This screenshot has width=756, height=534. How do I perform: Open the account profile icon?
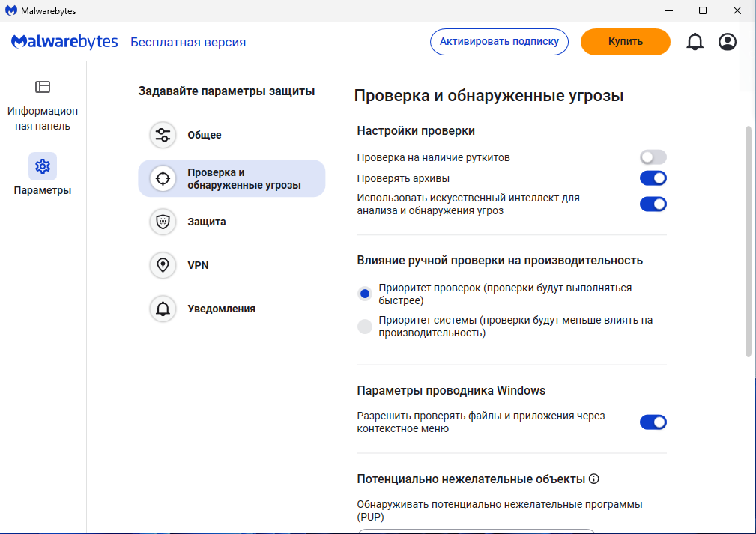[727, 42]
